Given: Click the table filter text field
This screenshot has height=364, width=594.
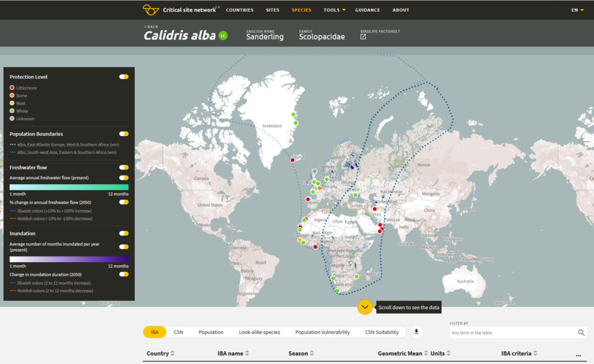Looking at the screenshot, I should click(512, 332).
